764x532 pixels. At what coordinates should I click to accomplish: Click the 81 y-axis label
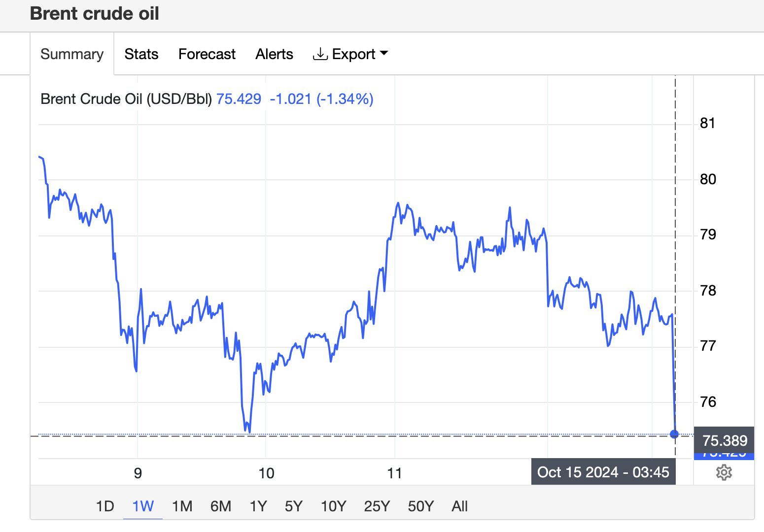[707, 123]
